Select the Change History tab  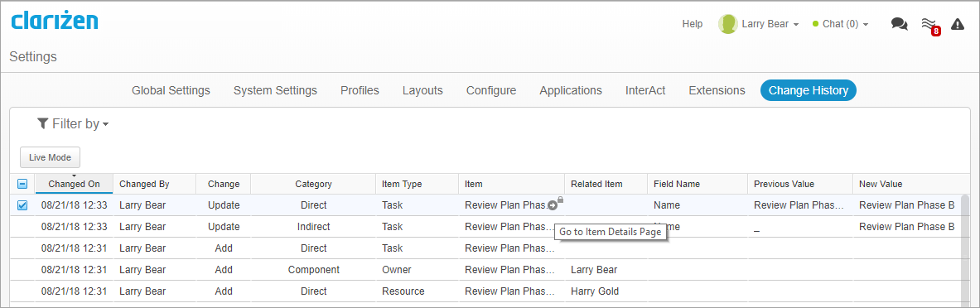[809, 90]
